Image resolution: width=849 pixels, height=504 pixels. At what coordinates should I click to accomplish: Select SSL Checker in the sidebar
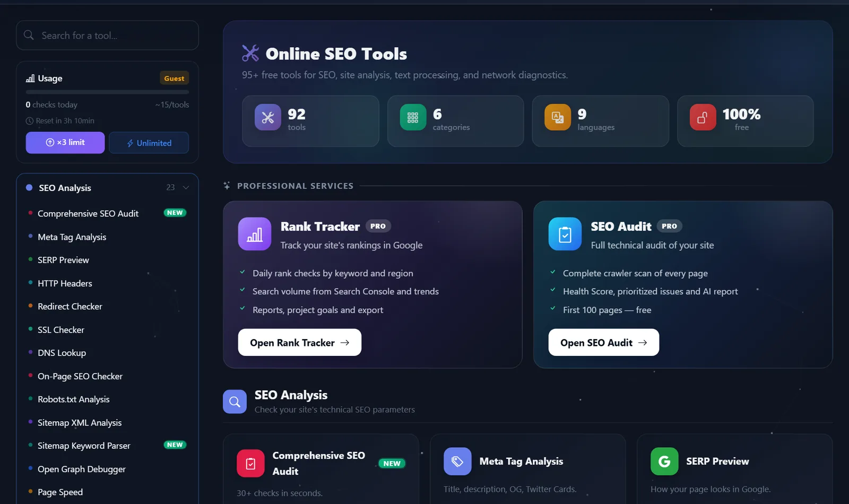[x=107, y=330]
